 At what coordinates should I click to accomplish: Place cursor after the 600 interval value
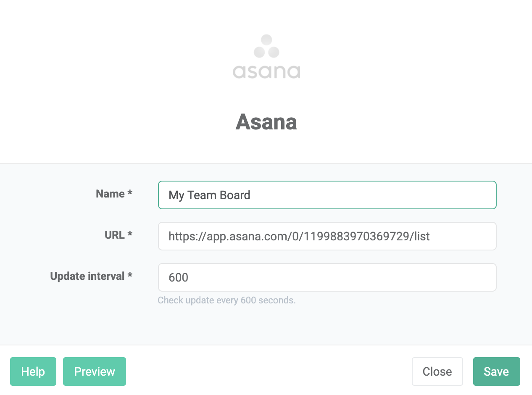pos(189,277)
